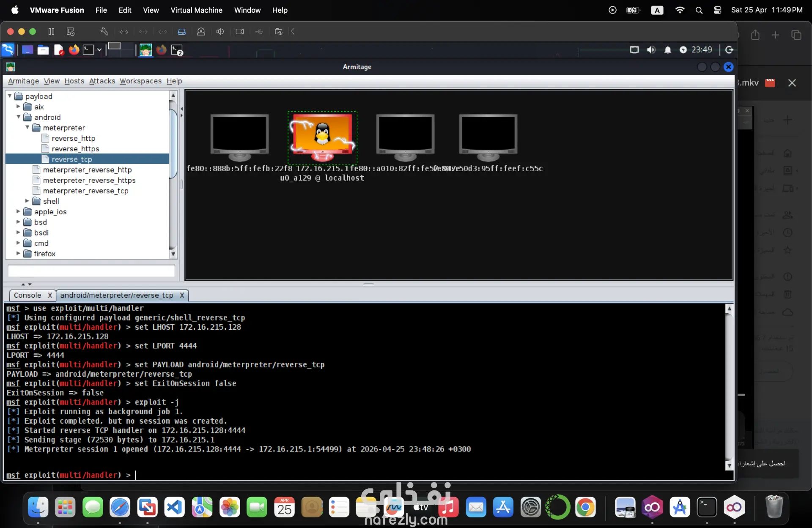
Task: Open Kali network connection tray icon
Action: click(634, 50)
